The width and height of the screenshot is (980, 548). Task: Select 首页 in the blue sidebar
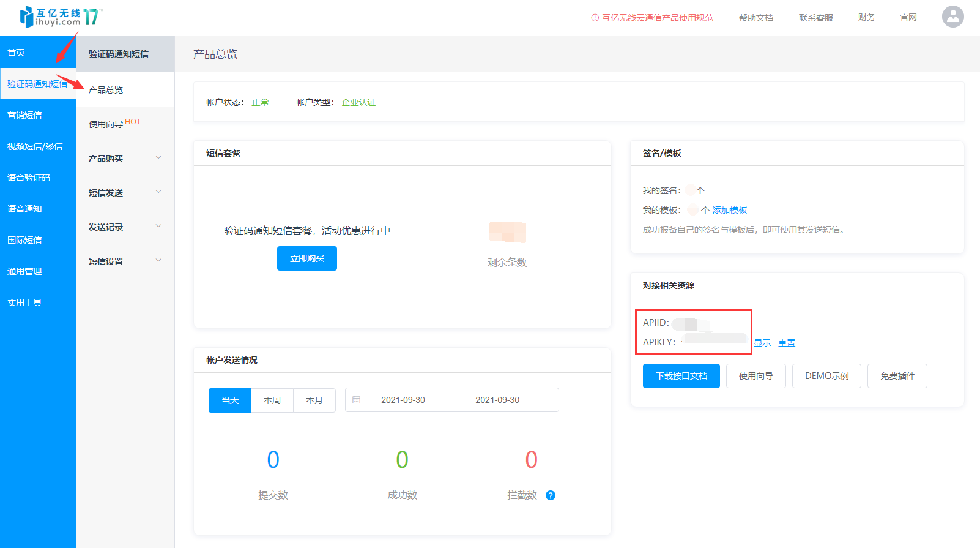point(38,53)
